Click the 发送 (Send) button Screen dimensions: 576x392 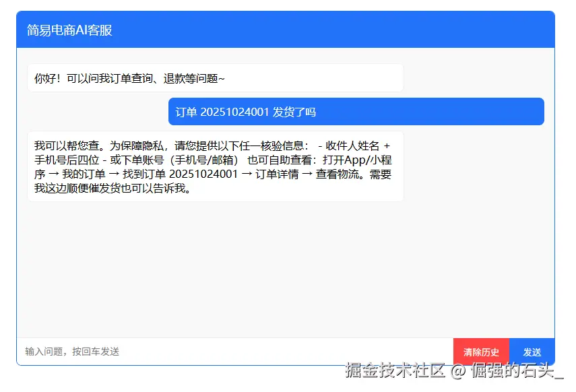point(532,351)
